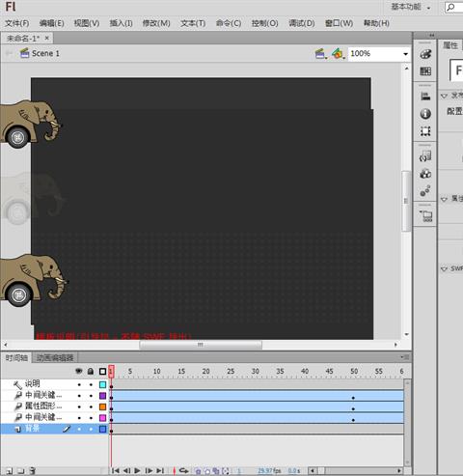Open the Transform panel icon
Image resolution: width=463 pixels, height=476 pixels.
425,131
